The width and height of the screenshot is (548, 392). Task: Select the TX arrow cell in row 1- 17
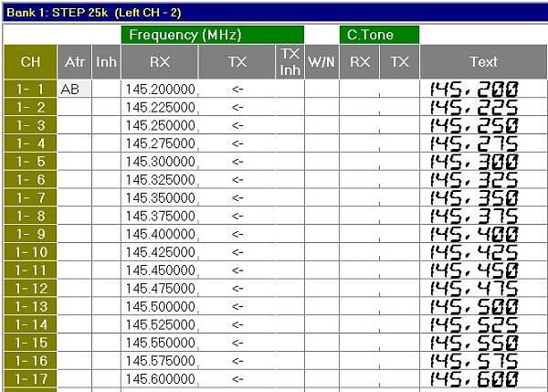coord(237,379)
